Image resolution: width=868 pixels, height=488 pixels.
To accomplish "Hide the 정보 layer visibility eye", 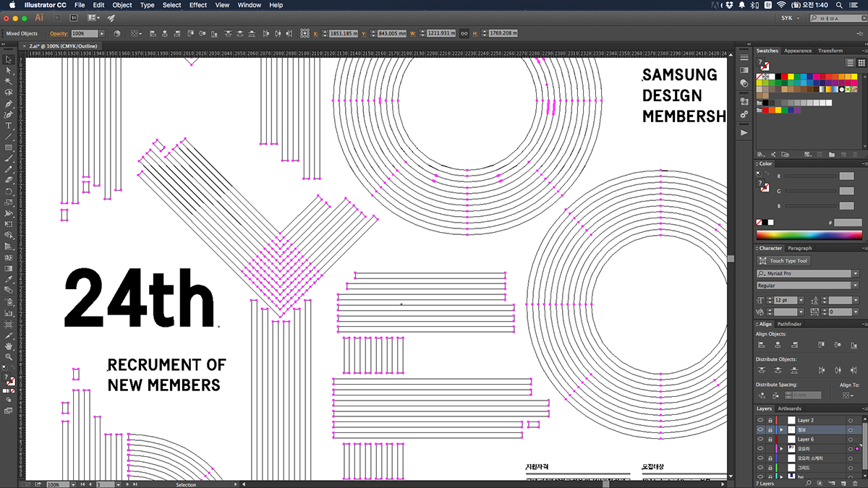I will click(x=760, y=429).
